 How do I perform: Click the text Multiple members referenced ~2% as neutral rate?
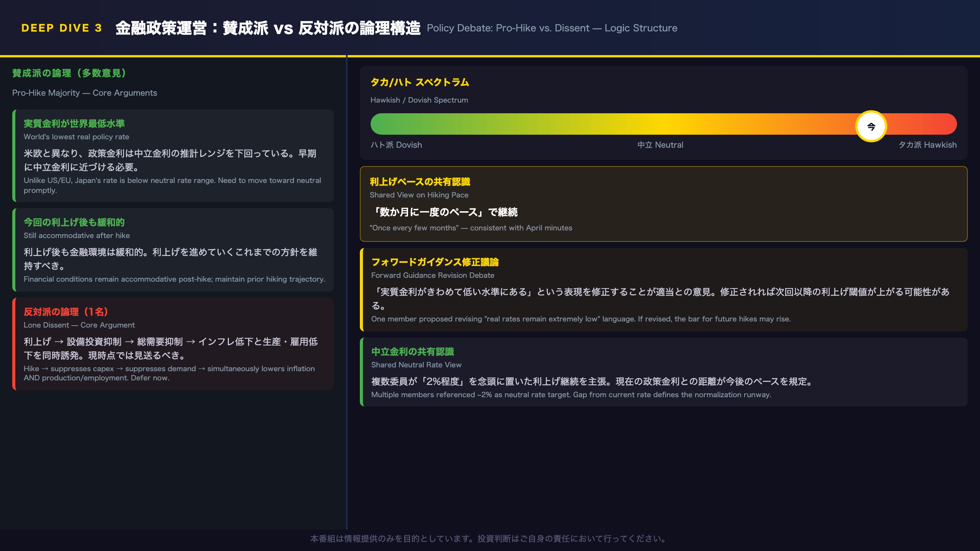[x=571, y=395]
